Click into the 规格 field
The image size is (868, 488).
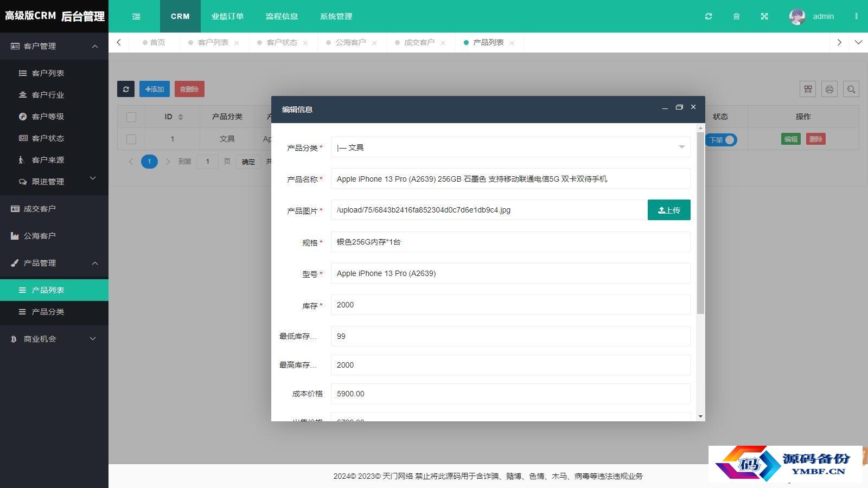(x=510, y=242)
